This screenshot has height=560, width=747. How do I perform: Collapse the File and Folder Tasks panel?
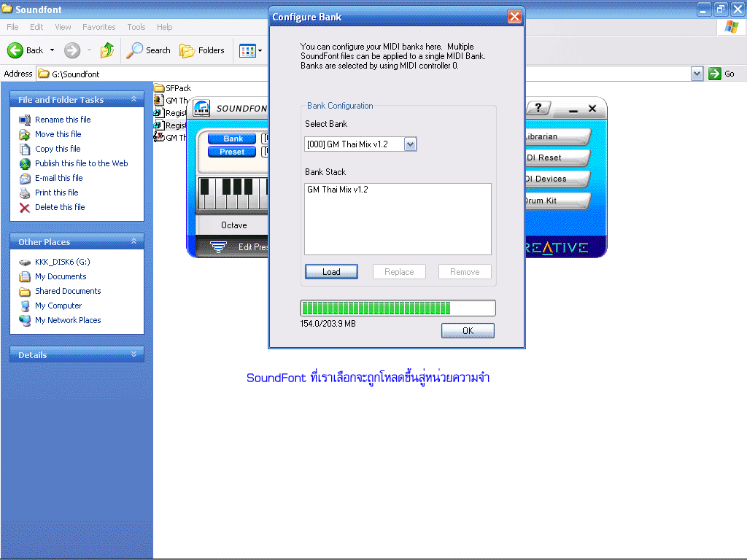tap(134, 99)
